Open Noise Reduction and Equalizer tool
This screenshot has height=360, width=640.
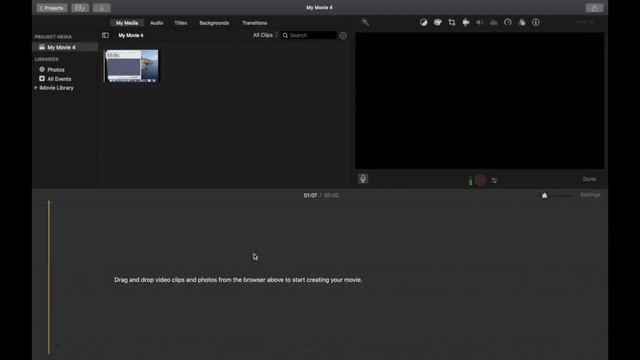(x=493, y=22)
